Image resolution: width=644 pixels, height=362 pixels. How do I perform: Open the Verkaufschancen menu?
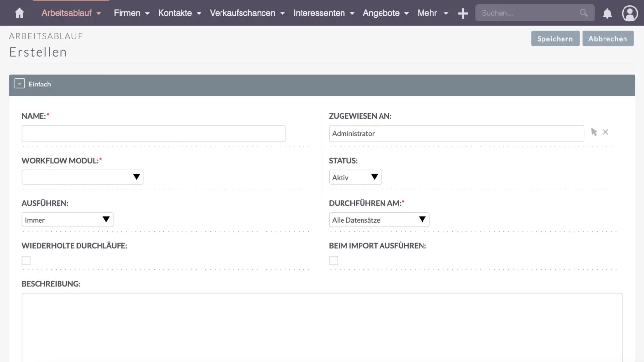[243, 13]
